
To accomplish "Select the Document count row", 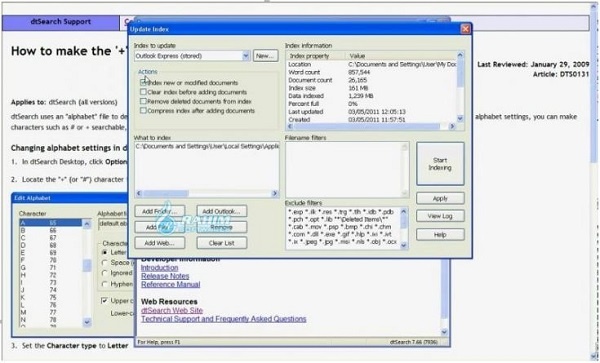I will click(x=372, y=80).
